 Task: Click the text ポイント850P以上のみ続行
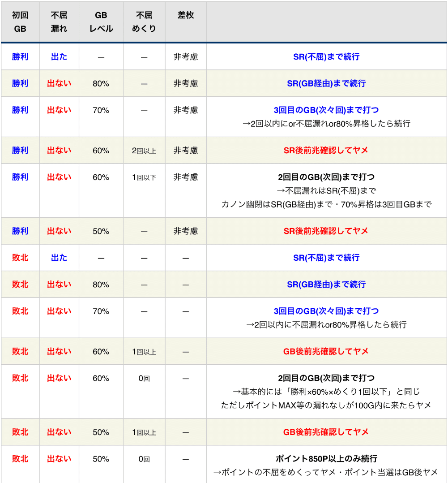(x=326, y=459)
